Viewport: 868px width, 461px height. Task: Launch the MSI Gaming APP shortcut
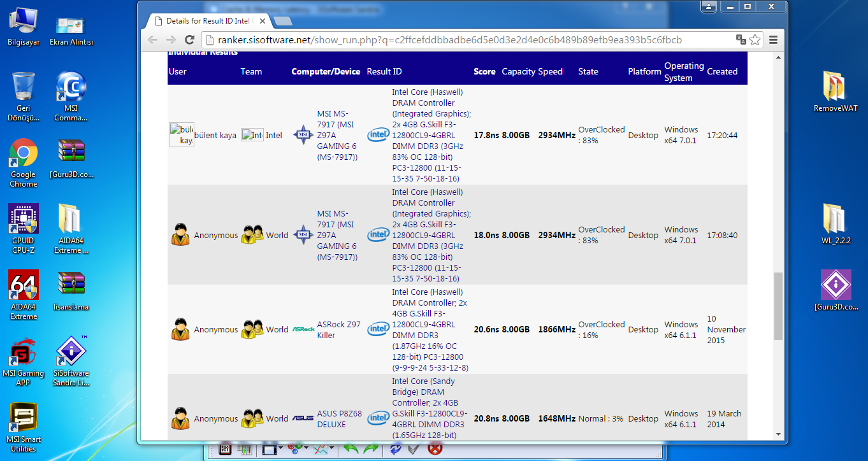pyautogui.click(x=24, y=362)
